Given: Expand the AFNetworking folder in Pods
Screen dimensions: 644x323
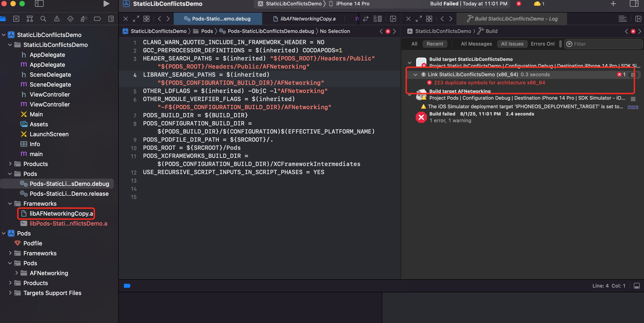Looking at the screenshot, I should click(x=16, y=273).
